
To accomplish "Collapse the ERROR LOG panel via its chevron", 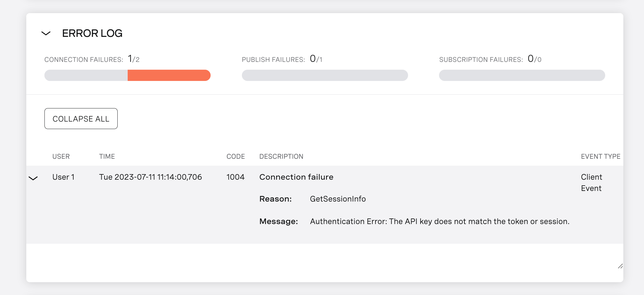I will point(46,33).
